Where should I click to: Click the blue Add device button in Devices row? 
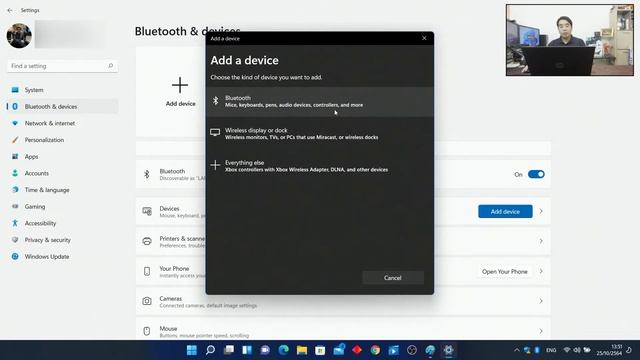click(x=505, y=211)
